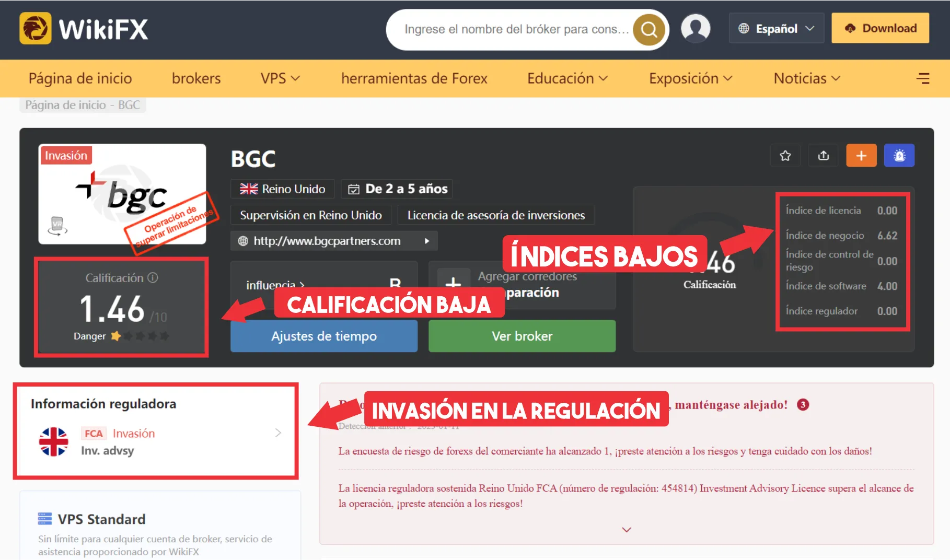Open the brokers menu item

(x=196, y=78)
